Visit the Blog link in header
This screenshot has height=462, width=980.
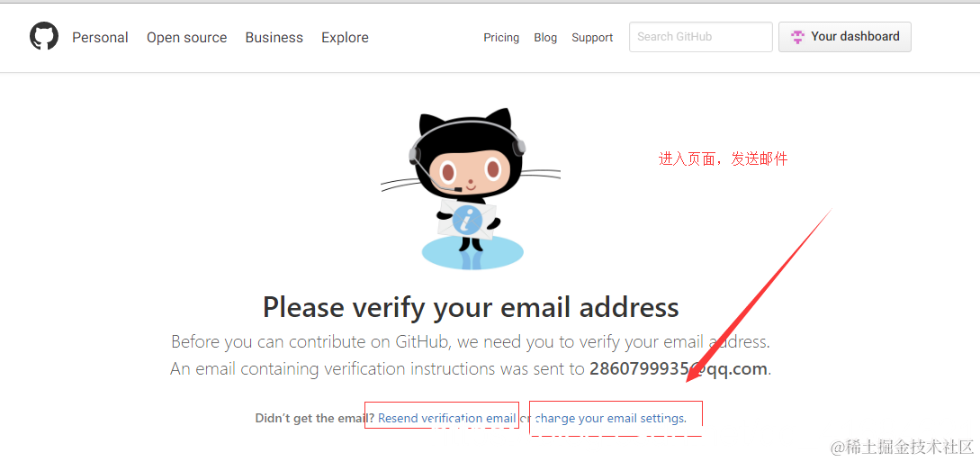545,38
